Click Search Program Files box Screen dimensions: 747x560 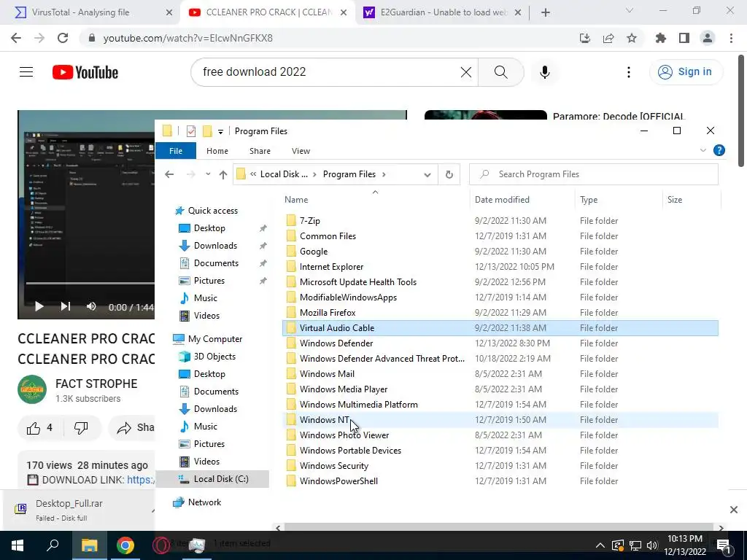point(594,174)
